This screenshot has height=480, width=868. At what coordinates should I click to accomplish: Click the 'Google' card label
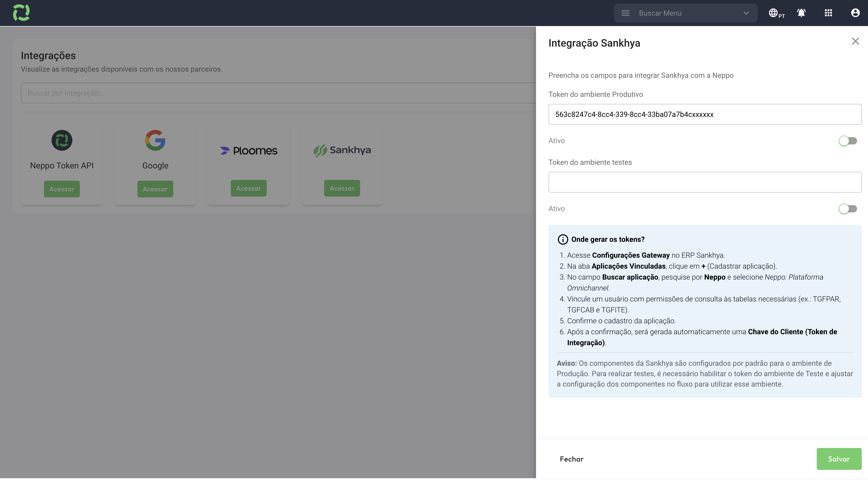point(155,166)
